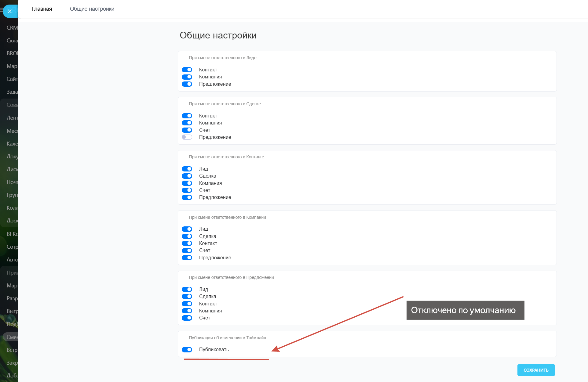Disable Контакт toggle in Лид section
Viewport: 588px width, 382px height.
(187, 70)
